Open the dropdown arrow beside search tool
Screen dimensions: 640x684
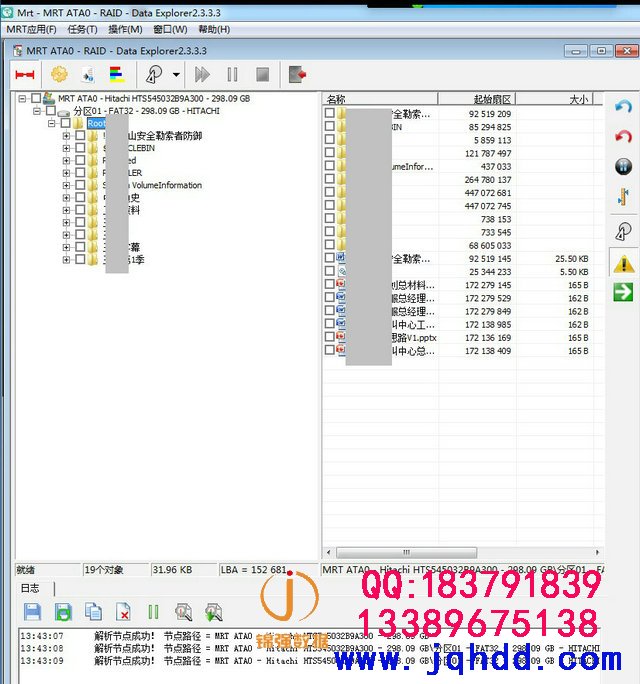pos(176,75)
